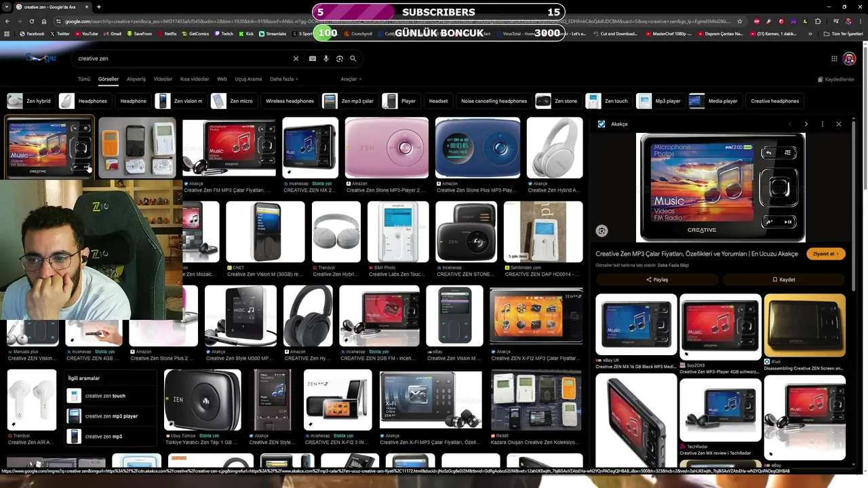The image size is (868, 488).
Task: Open the Daha Fazla Bilgi link
Action: coord(673,265)
